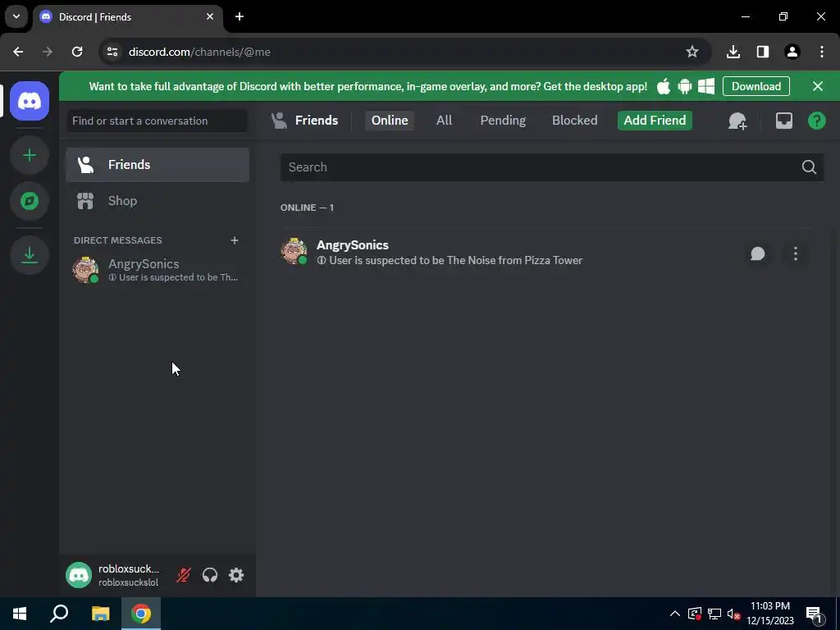840x630 pixels.
Task: View site information icon in address bar
Action: (x=112, y=52)
